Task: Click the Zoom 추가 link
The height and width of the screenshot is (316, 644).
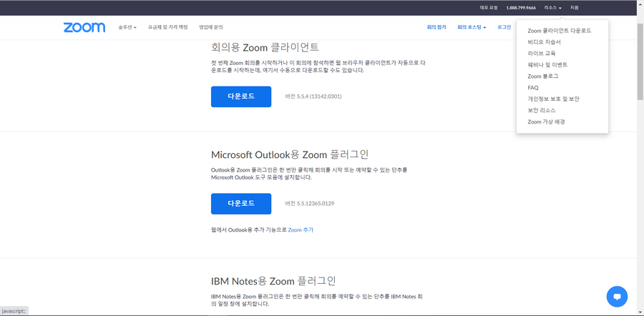Action: pos(301,229)
